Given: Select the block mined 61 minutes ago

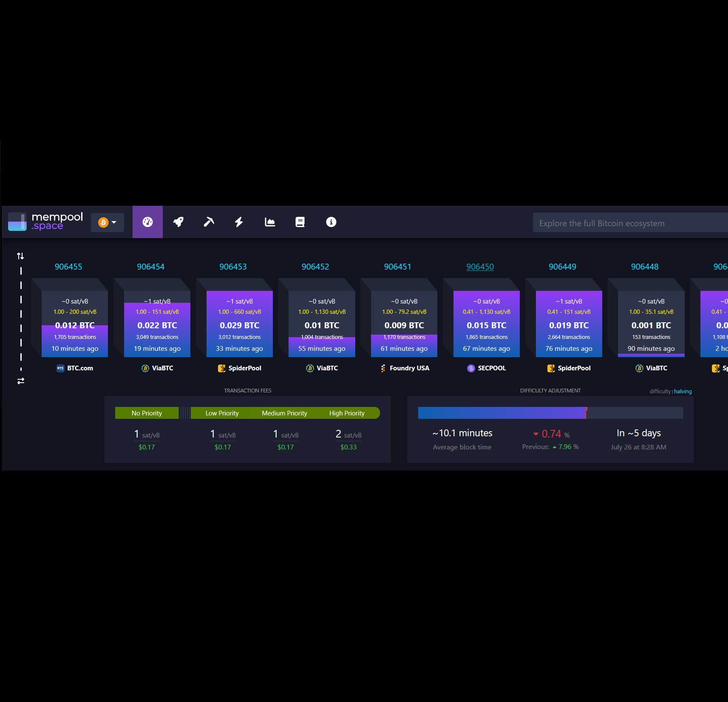Looking at the screenshot, I should tap(404, 324).
